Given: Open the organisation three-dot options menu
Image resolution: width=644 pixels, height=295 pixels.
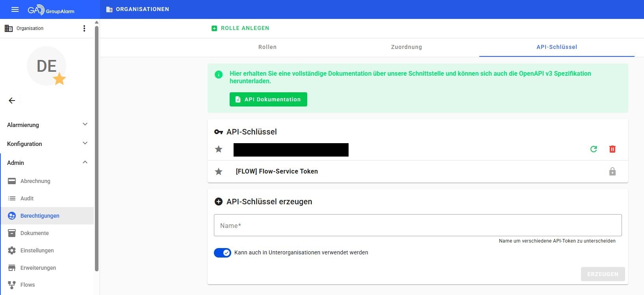Looking at the screenshot, I should (x=84, y=28).
